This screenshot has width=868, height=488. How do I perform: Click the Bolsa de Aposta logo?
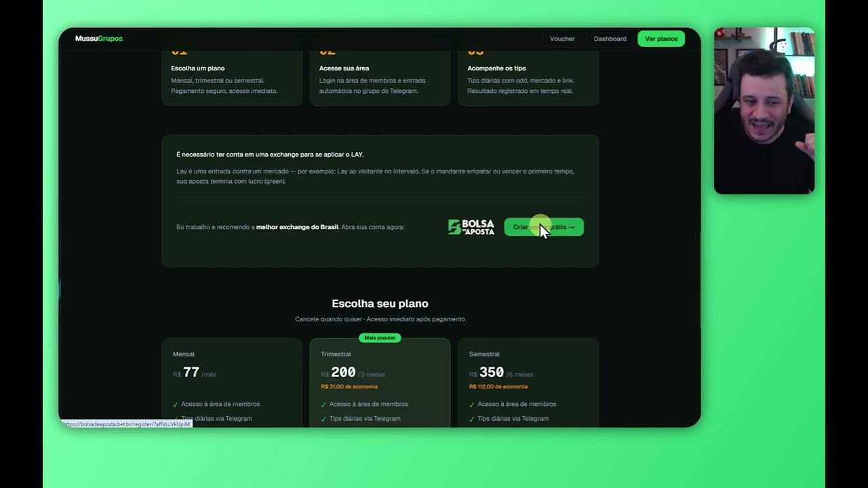(471, 227)
